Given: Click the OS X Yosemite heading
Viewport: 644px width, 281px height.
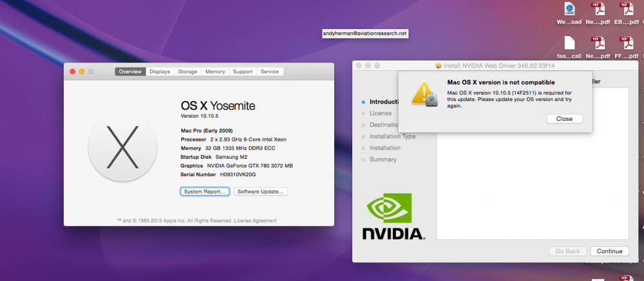Looking at the screenshot, I should 218,106.
